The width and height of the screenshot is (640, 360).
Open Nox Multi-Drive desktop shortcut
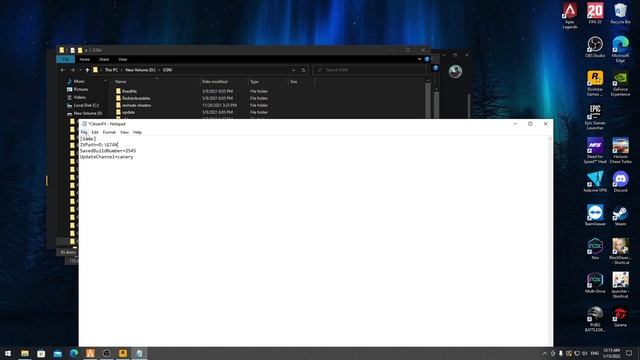[x=595, y=283]
